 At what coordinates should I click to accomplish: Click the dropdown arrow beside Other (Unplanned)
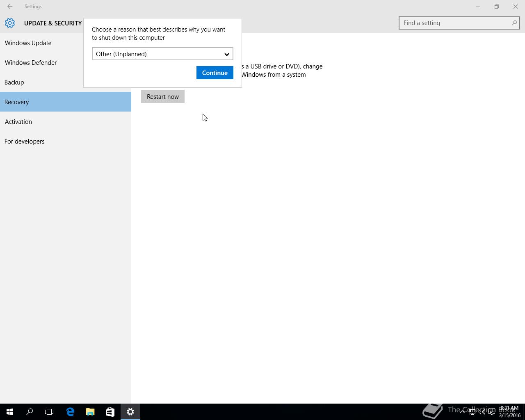click(x=226, y=54)
